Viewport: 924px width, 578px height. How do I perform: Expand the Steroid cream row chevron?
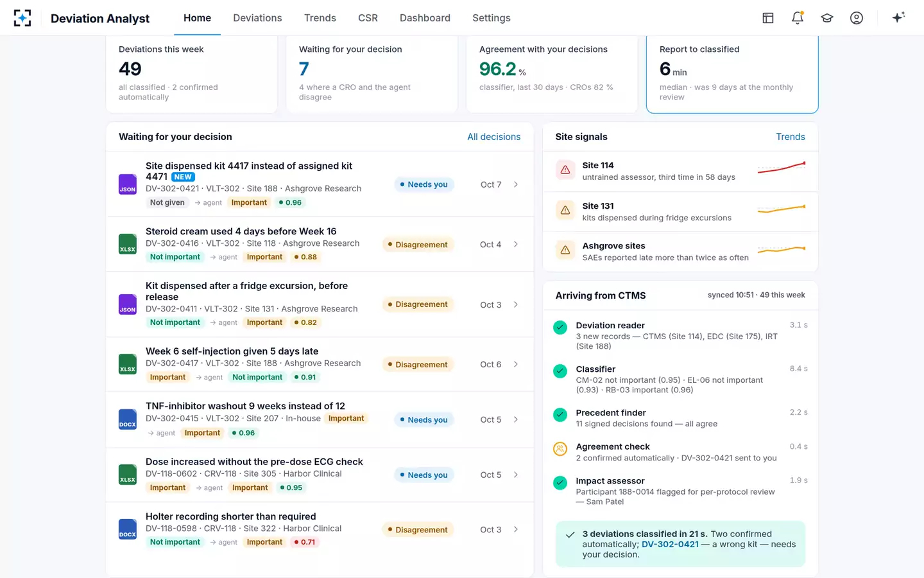(516, 244)
